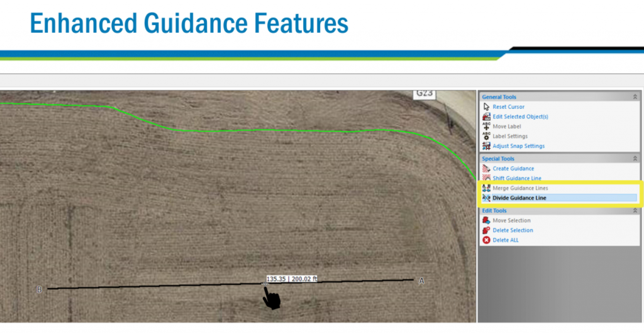Click point A of the AB line
644x333 pixels.
421,281
